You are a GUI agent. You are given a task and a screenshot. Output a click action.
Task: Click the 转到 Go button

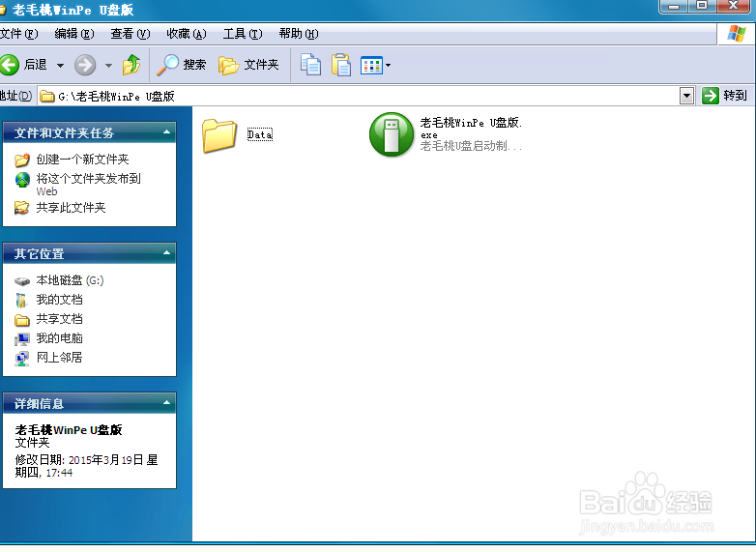[724, 96]
